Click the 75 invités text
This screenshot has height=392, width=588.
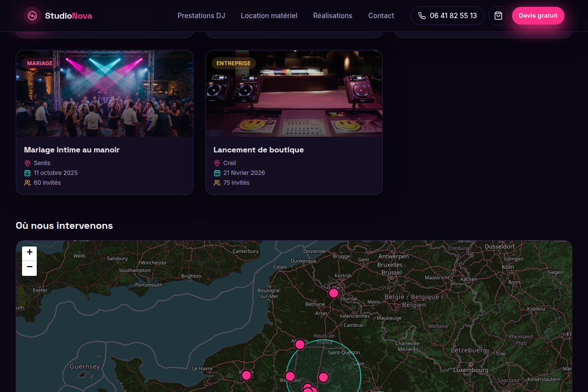pyautogui.click(x=236, y=183)
